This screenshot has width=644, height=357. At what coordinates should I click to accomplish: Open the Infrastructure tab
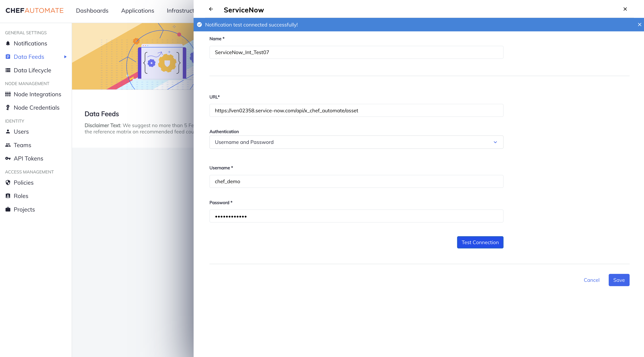click(180, 10)
